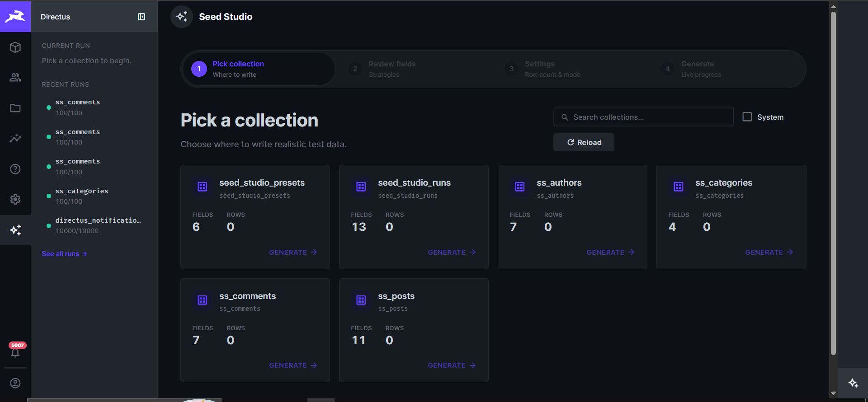Viewport: 868px width, 402px height.
Task: Open the User Directory people icon
Action: (15, 78)
